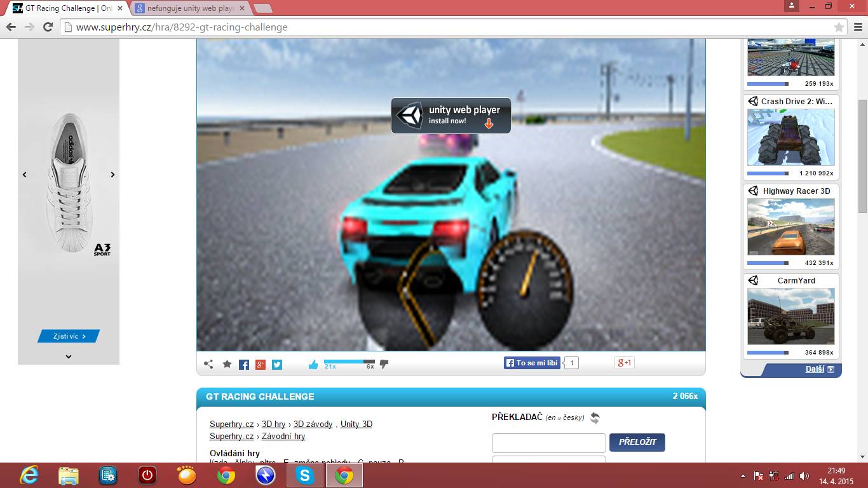Click the '2 066x' play count text
Screen dimensions: 868x488
tap(685, 396)
